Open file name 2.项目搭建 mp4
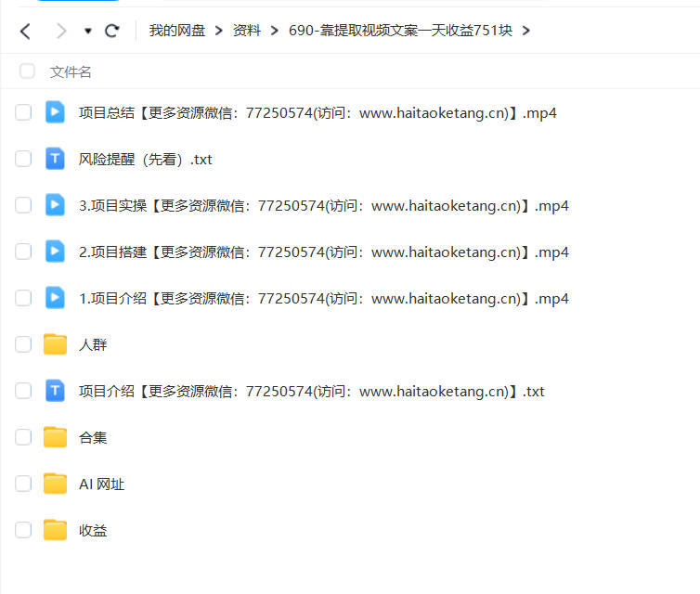 click(x=324, y=252)
